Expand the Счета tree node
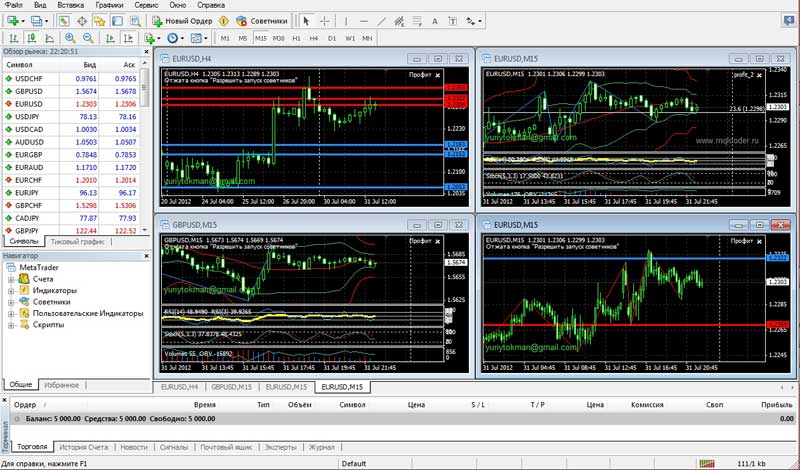 point(11,280)
